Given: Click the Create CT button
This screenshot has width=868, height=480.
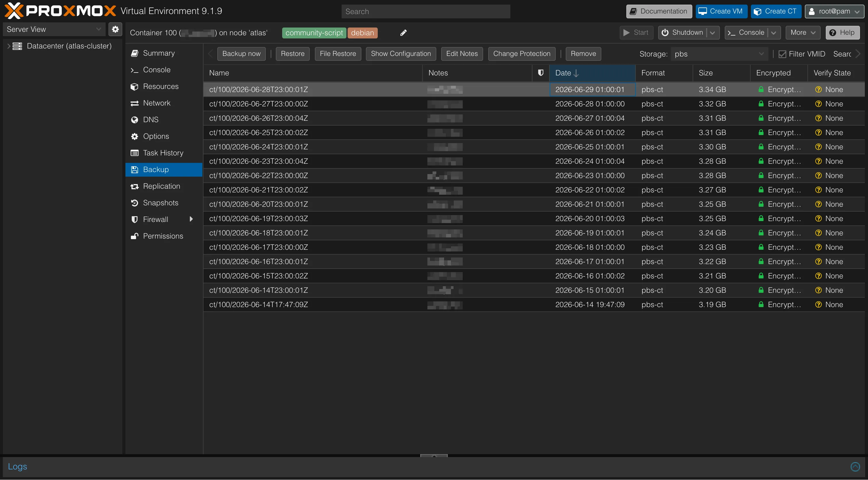Looking at the screenshot, I should [776, 11].
